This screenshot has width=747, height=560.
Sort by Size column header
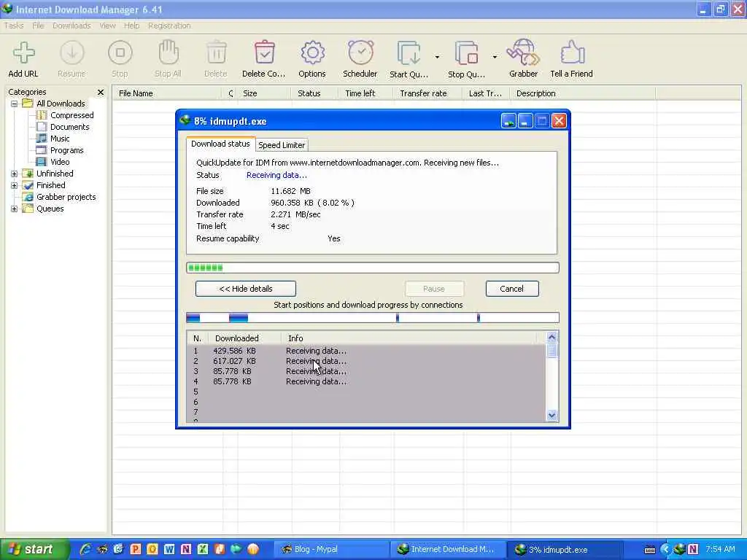263,93
